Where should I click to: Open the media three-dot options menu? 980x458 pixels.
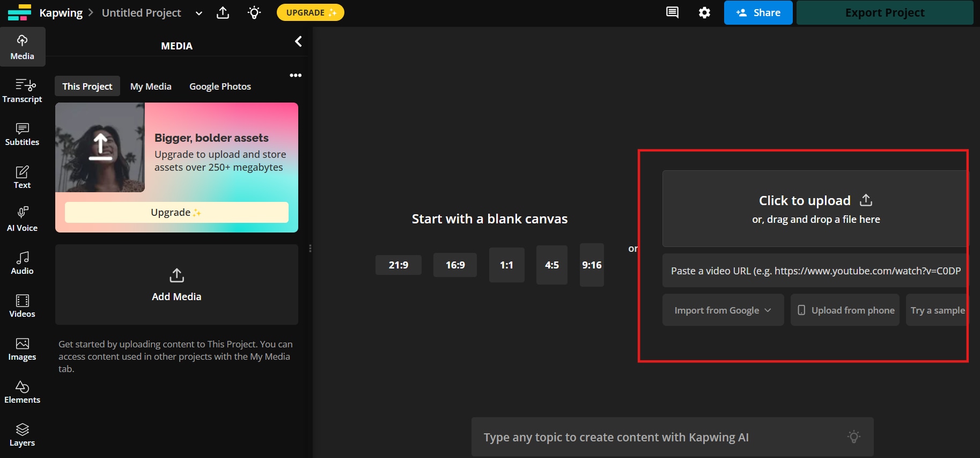(296, 75)
